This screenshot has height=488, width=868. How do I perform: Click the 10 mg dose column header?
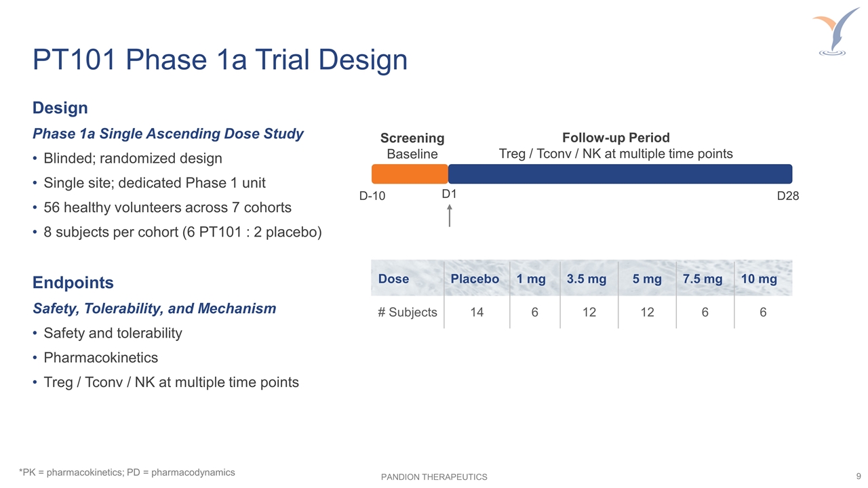[x=759, y=279]
